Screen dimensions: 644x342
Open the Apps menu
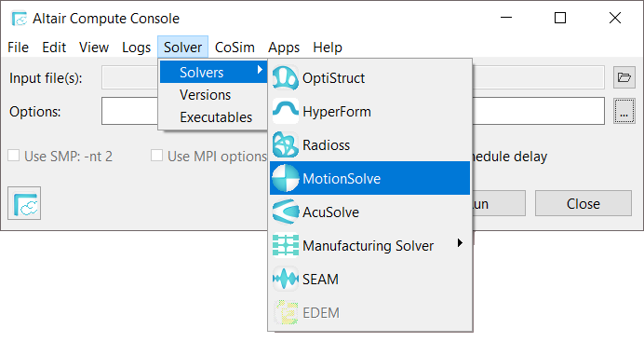pyautogui.click(x=284, y=48)
